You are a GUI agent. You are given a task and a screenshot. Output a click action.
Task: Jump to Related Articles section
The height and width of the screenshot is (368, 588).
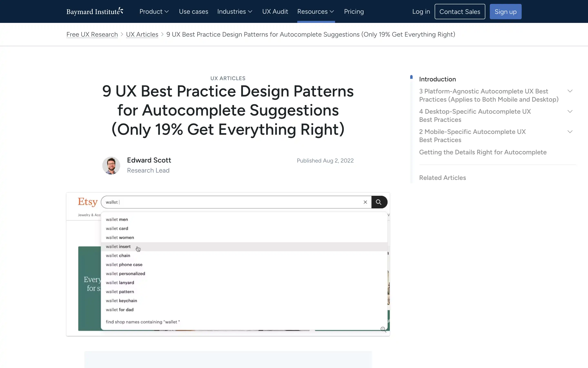pos(442,178)
